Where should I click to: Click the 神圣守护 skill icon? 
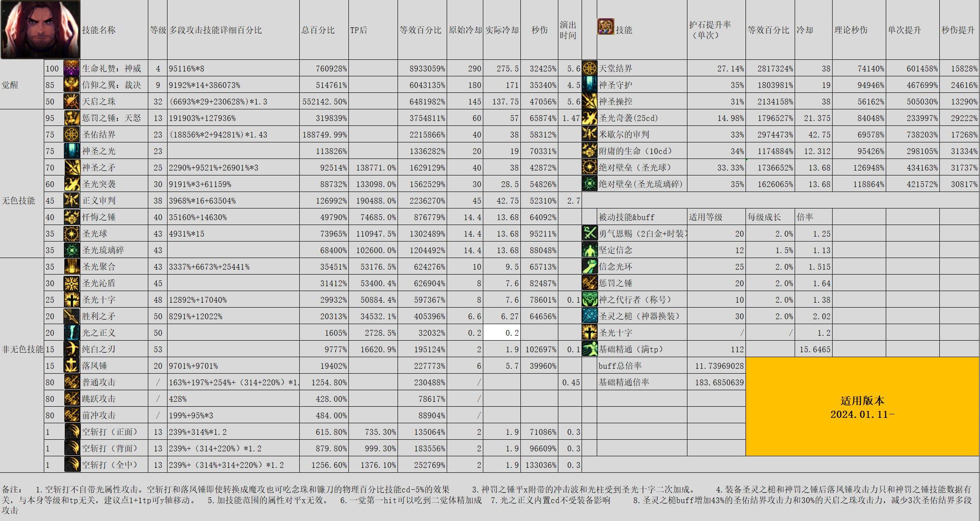click(x=589, y=85)
